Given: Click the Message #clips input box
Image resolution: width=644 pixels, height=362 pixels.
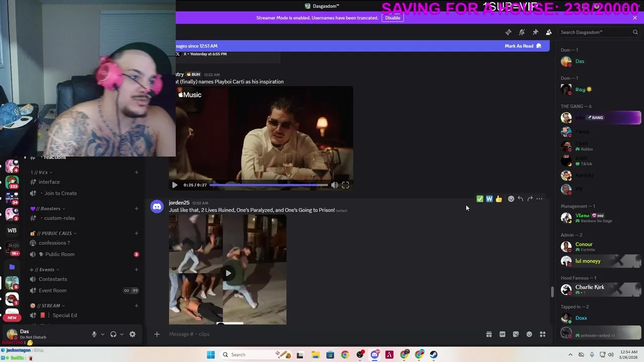Looking at the screenshot, I should pos(322,334).
